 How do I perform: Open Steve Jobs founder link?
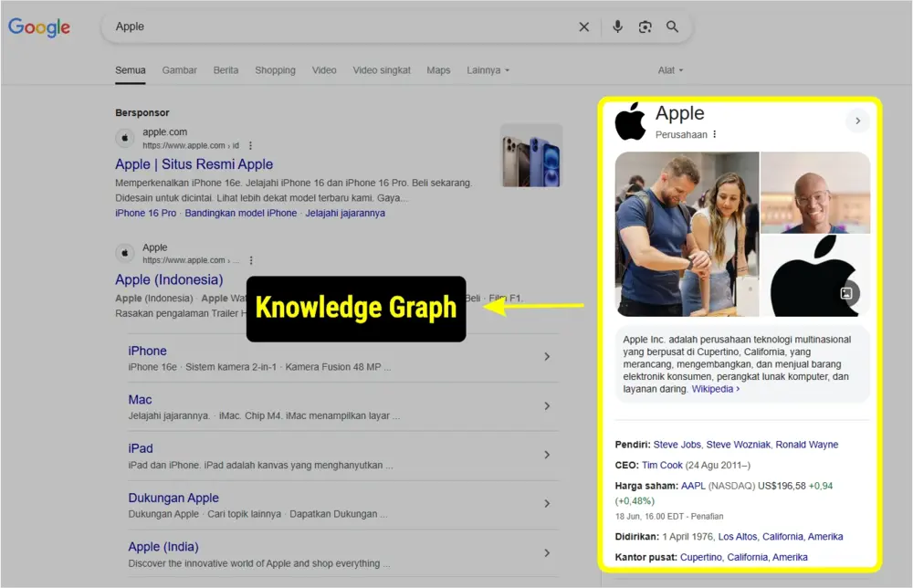pos(677,445)
